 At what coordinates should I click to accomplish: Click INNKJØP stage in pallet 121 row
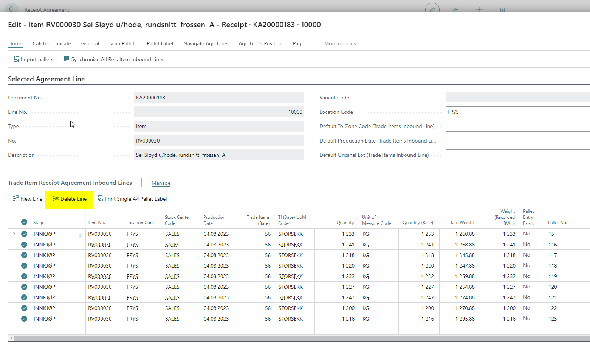coord(44,297)
